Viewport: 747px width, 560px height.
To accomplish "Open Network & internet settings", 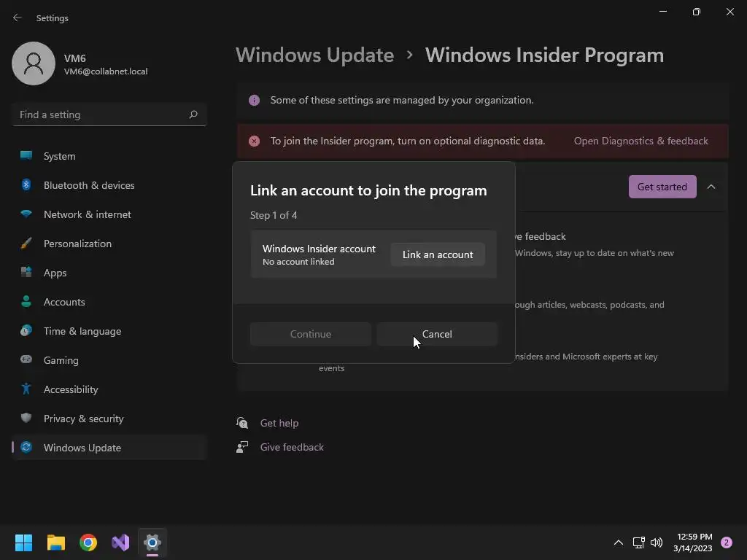I will pos(109,214).
